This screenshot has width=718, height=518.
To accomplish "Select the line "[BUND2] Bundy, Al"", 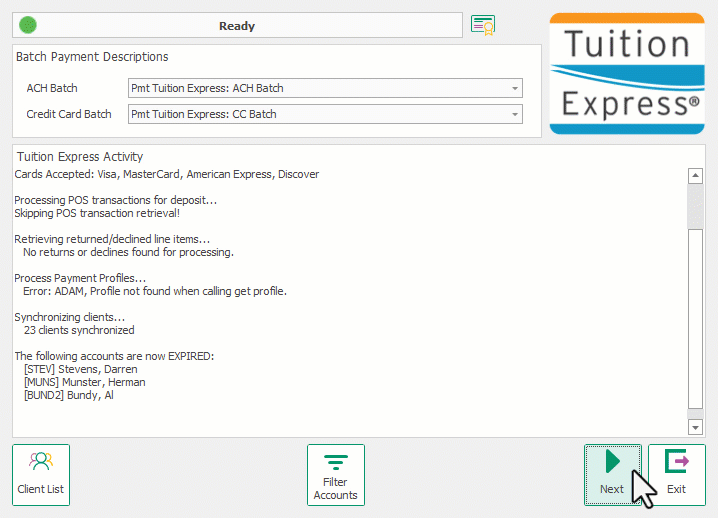I will [x=69, y=395].
